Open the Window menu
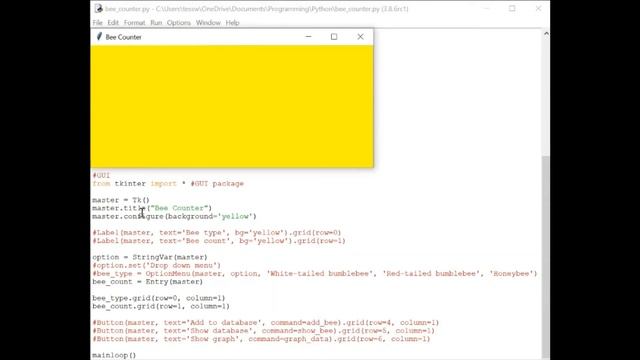Image resolution: width=640 pixels, height=360 pixels. tap(208, 23)
